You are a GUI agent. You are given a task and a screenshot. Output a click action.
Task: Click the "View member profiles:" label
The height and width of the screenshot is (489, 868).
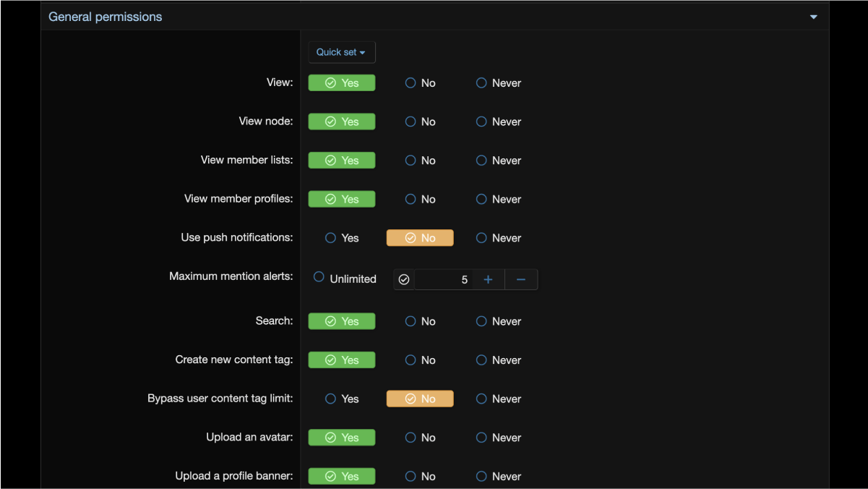click(x=239, y=198)
